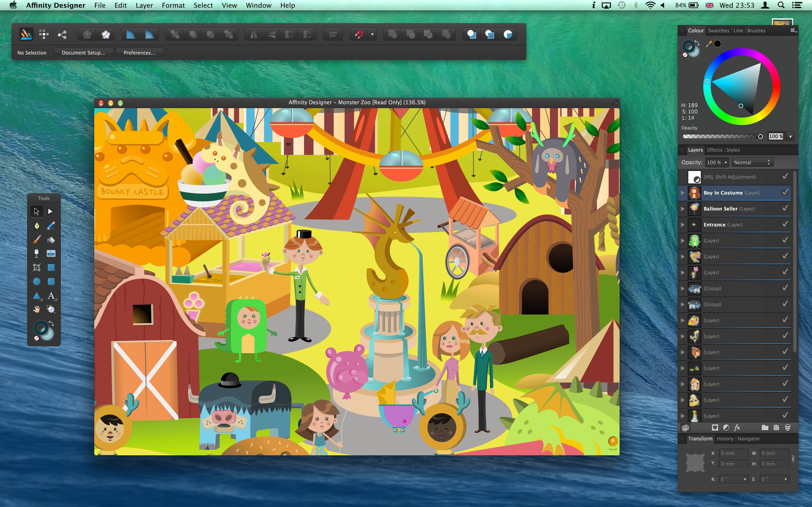Hide the Balloon Seller layer
Screen dimensions: 812x507
click(x=785, y=209)
